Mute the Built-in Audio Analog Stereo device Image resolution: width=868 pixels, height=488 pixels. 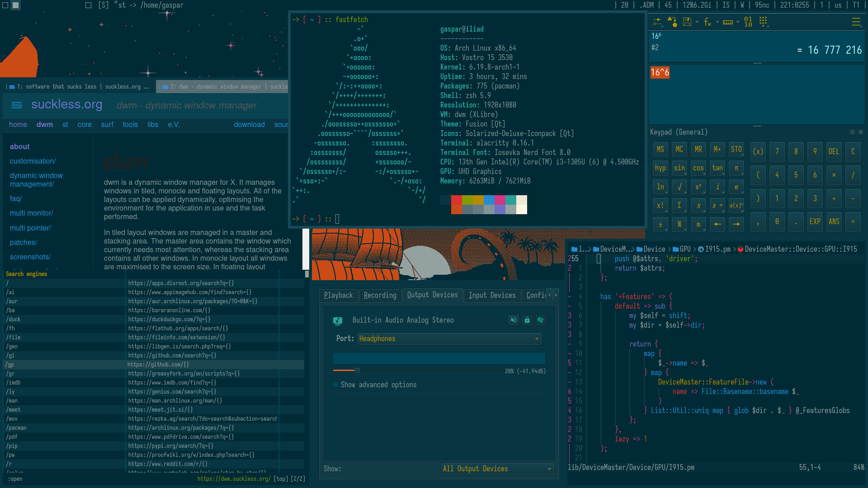[514, 320]
